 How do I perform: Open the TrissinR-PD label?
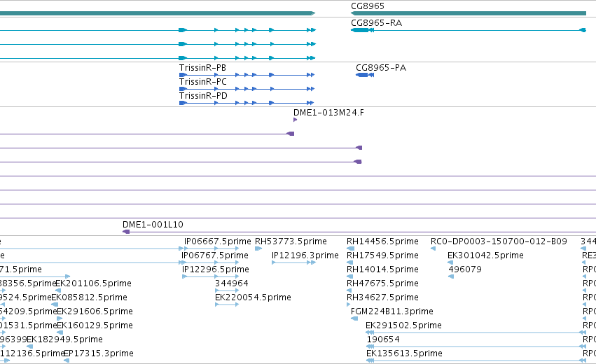(x=203, y=96)
